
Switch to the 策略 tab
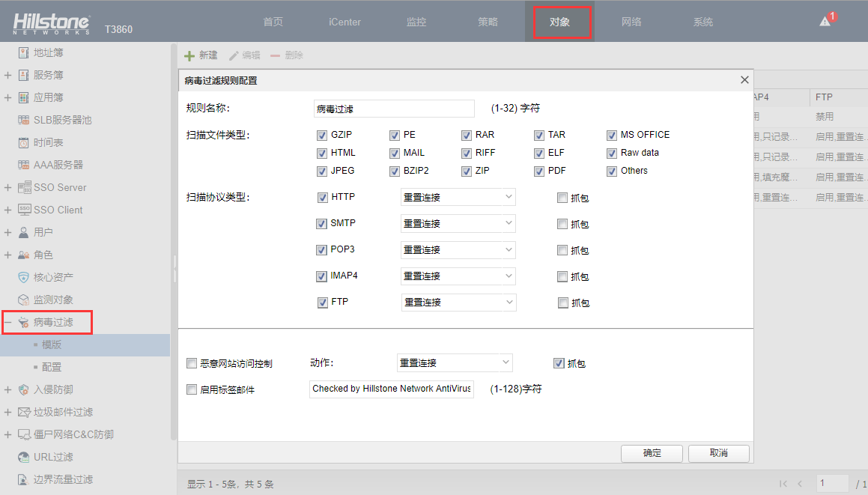pos(488,22)
